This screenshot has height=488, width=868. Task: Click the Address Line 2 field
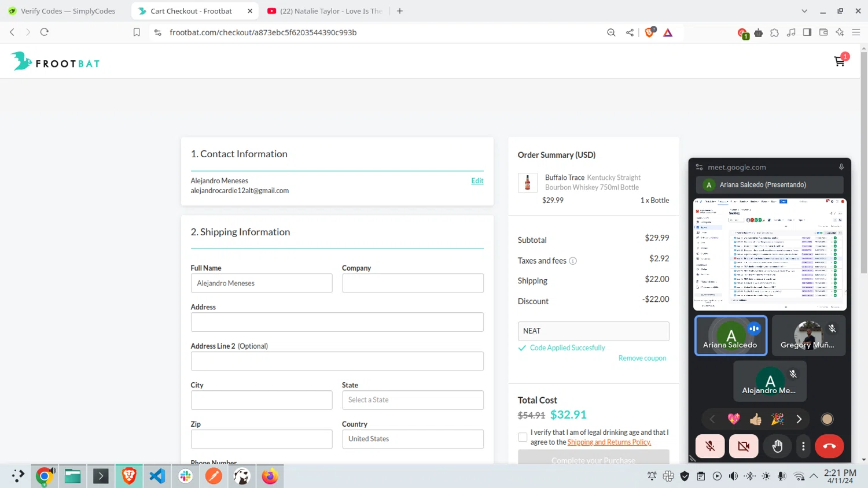337,361
